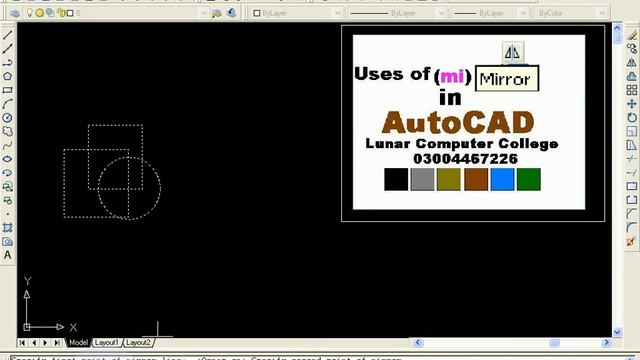Toggle layer 0 lock padlock icon

tap(61, 13)
